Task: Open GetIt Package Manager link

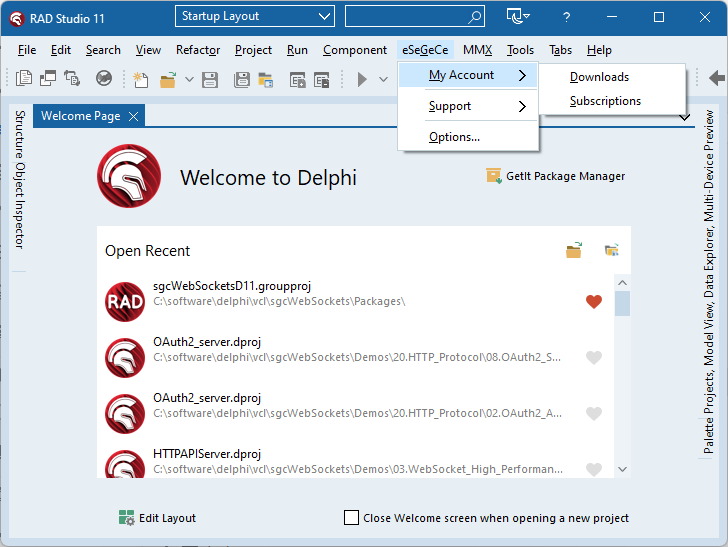Action: (x=555, y=176)
